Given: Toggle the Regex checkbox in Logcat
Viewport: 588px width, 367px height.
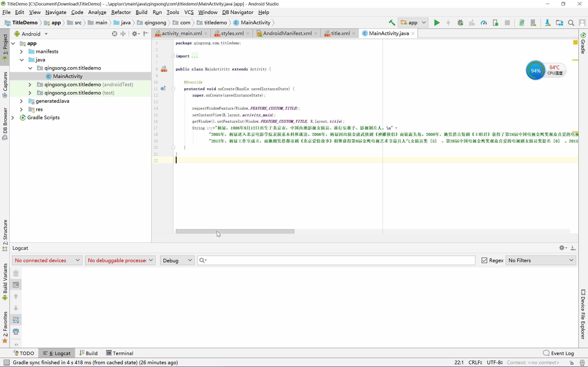Looking at the screenshot, I should click(x=484, y=260).
